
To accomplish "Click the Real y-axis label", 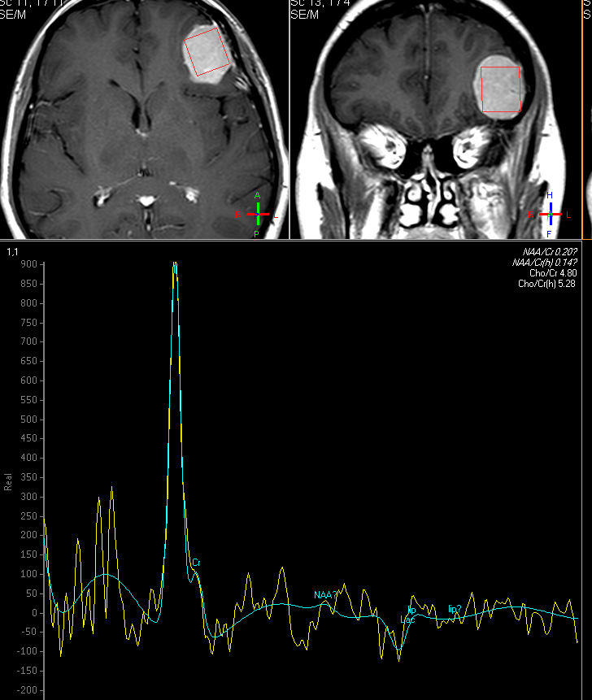I will pyautogui.click(x=9, y=481).
